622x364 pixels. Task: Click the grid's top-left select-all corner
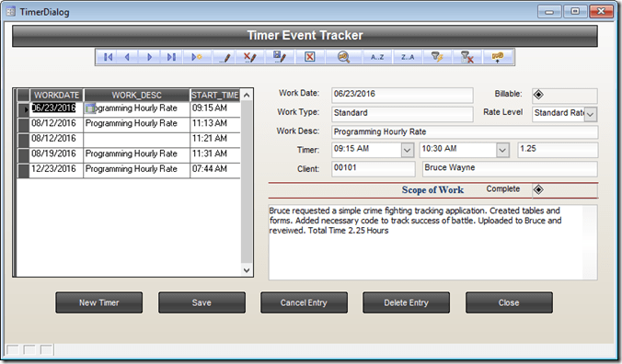pos(23,95)
